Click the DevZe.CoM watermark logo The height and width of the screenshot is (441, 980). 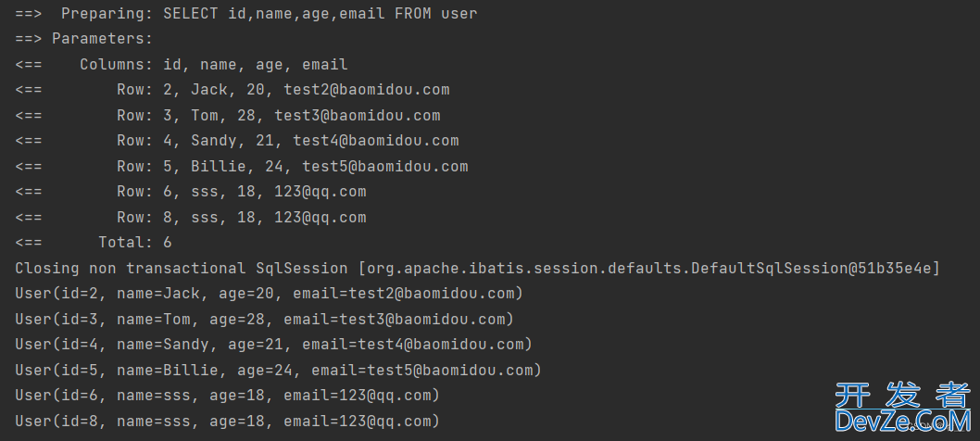(x=903, y=421)
